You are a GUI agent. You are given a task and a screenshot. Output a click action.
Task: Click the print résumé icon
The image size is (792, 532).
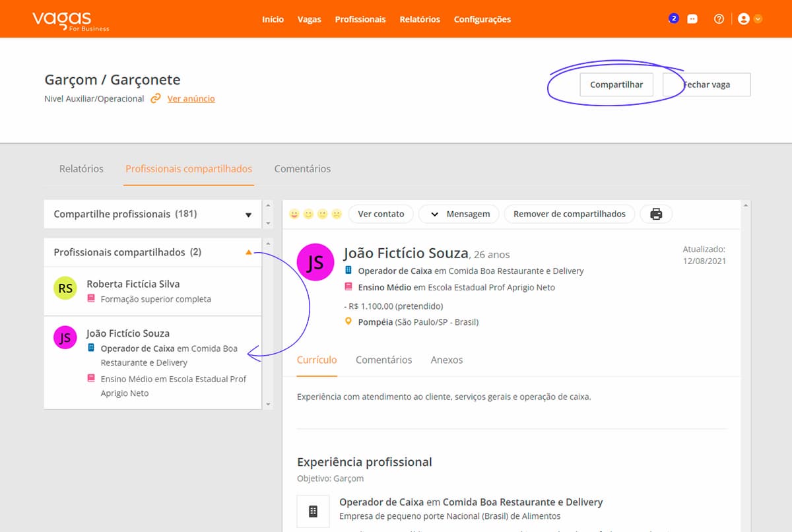point(656,214)
